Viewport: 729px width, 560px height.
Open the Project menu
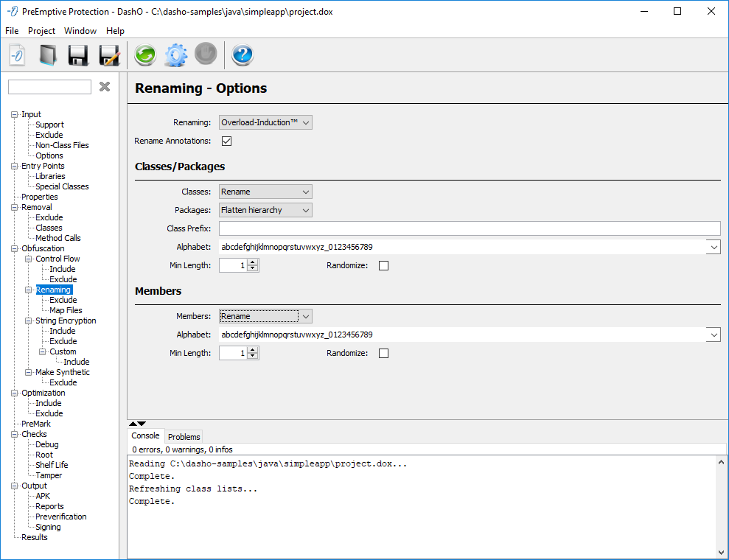[x=41, y=31]
